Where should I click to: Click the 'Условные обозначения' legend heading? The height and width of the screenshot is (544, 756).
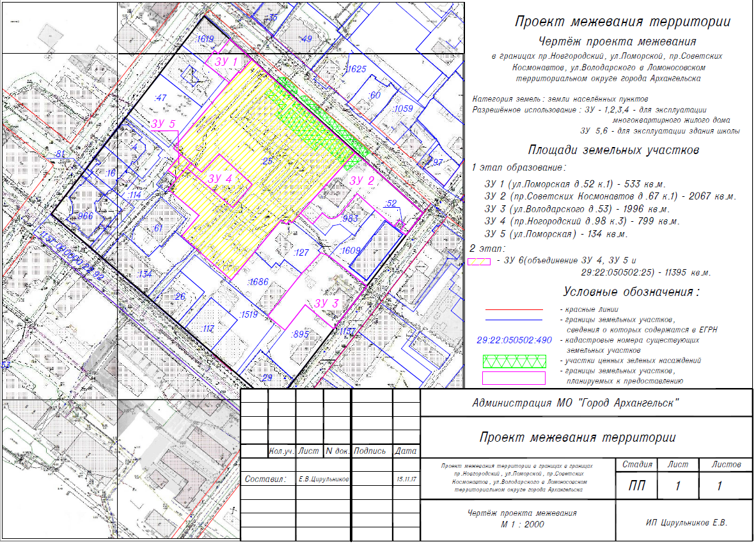point(631,292)
